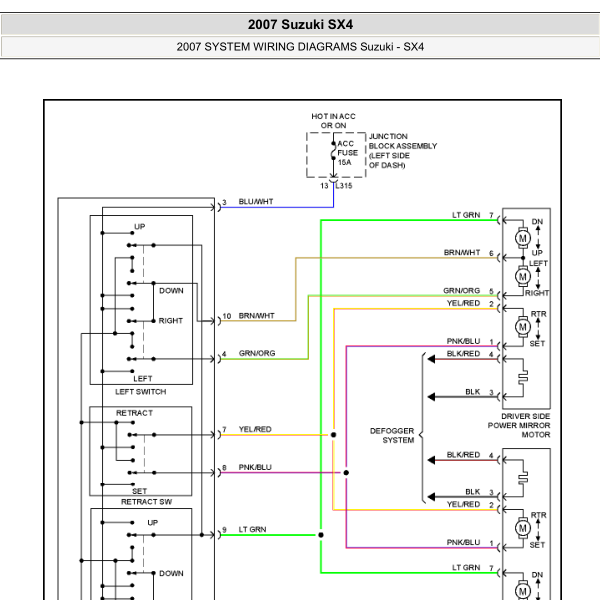Click the "YEL/RED" wire label at pin 7
600x600 pixels.
point(255,429)
